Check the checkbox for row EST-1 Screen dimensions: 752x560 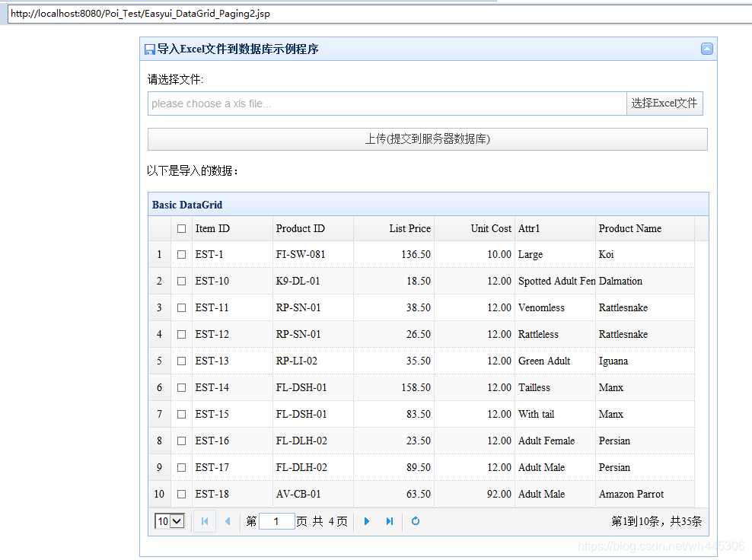[180, 254]
